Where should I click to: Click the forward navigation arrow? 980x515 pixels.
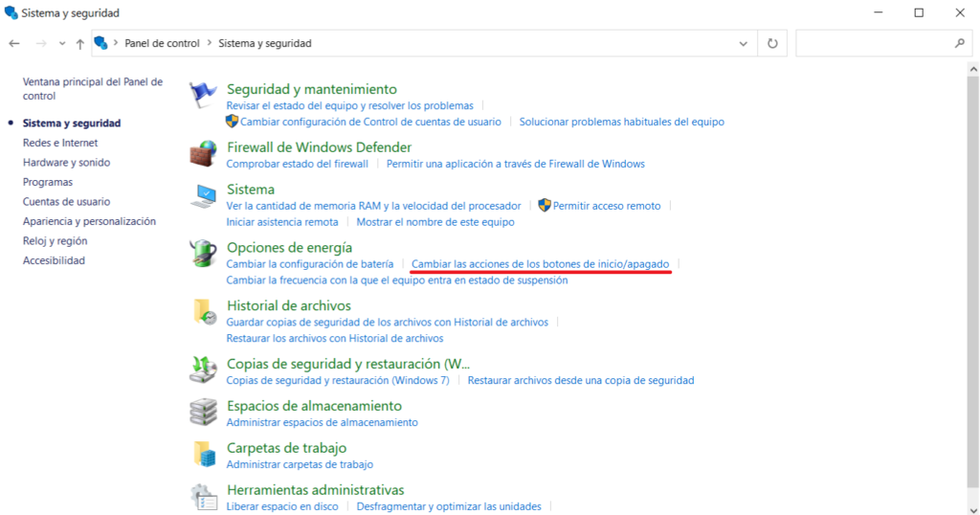[x=41, y=44]
